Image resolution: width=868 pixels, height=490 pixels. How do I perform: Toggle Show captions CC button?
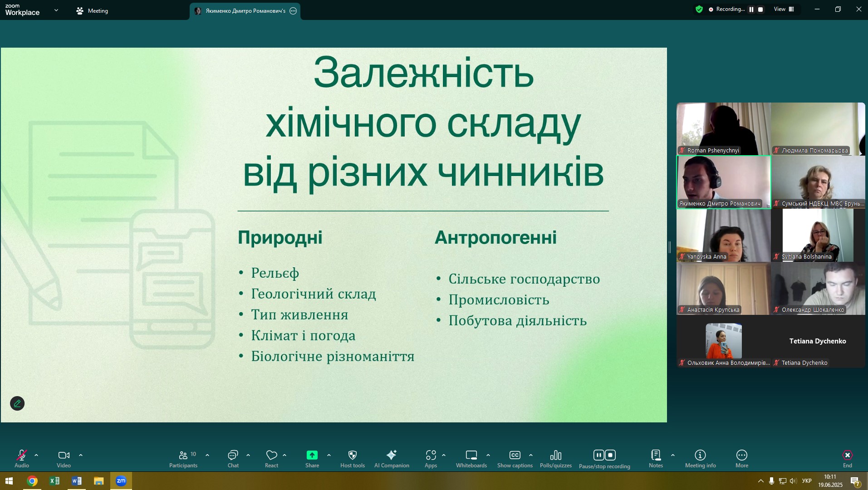pyautogui.click(x=515, y=458)
